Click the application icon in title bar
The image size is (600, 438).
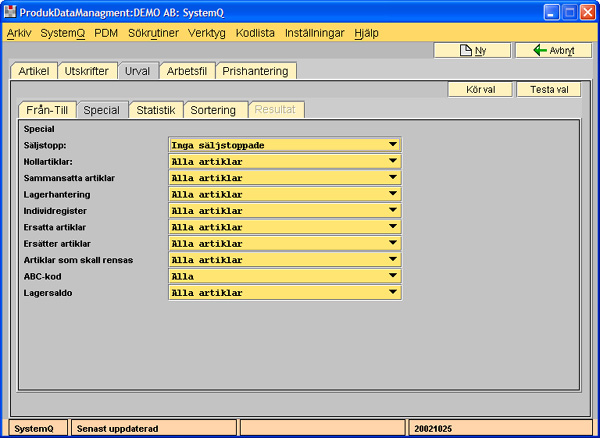(x=11, y=12)
